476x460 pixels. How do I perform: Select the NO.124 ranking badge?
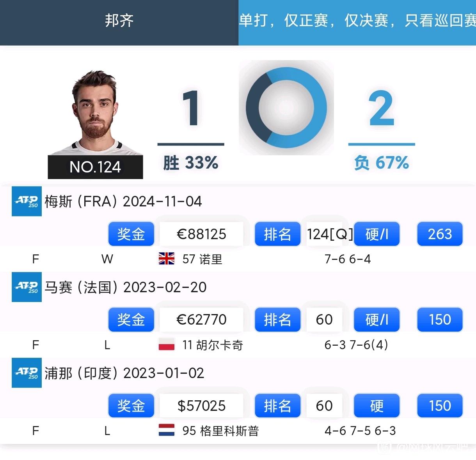96,167
